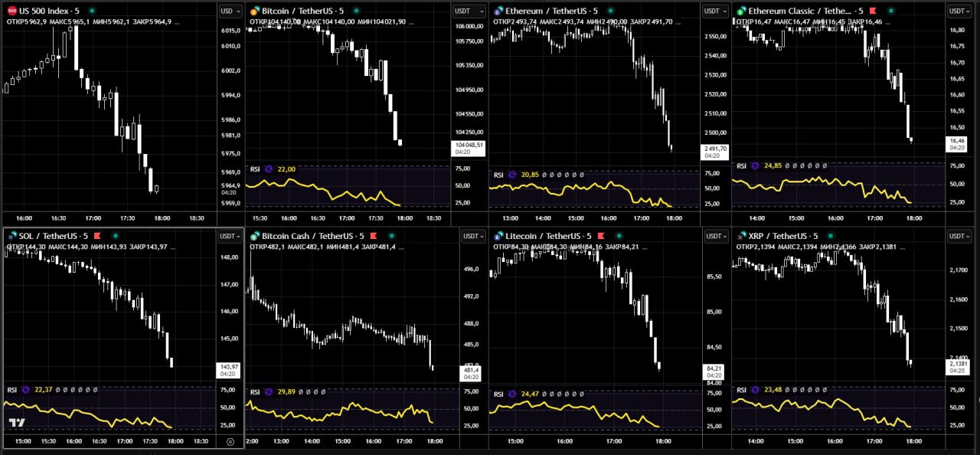This screenshot has height=455, width=980.
Task: Click the SOL / TetherUS coin logo
Action: [11, 236]
